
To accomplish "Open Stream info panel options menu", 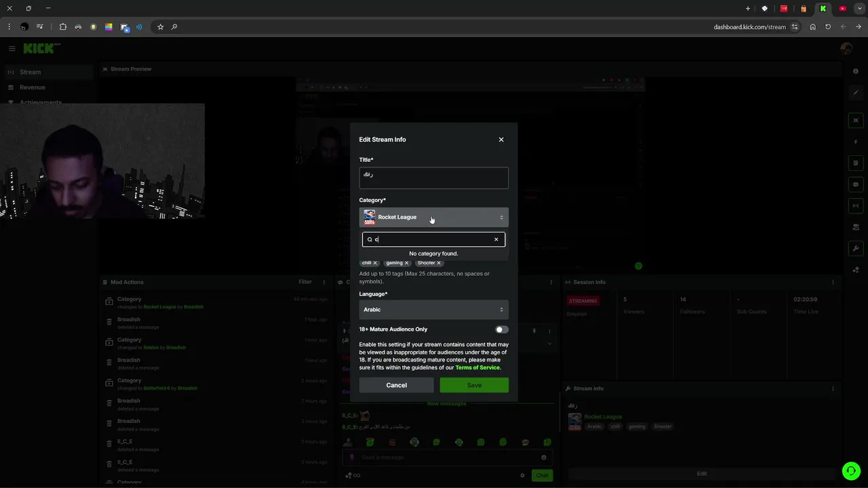I will 833,388.
